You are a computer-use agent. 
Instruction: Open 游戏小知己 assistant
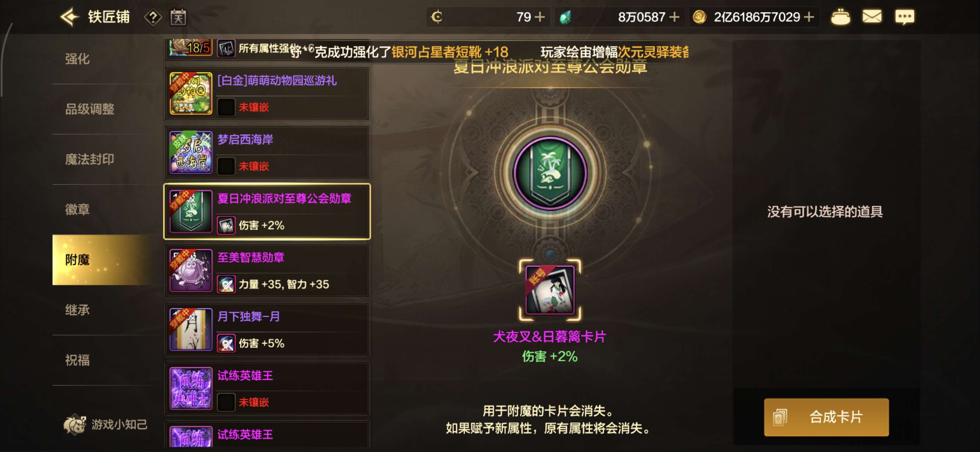[105, 424]
